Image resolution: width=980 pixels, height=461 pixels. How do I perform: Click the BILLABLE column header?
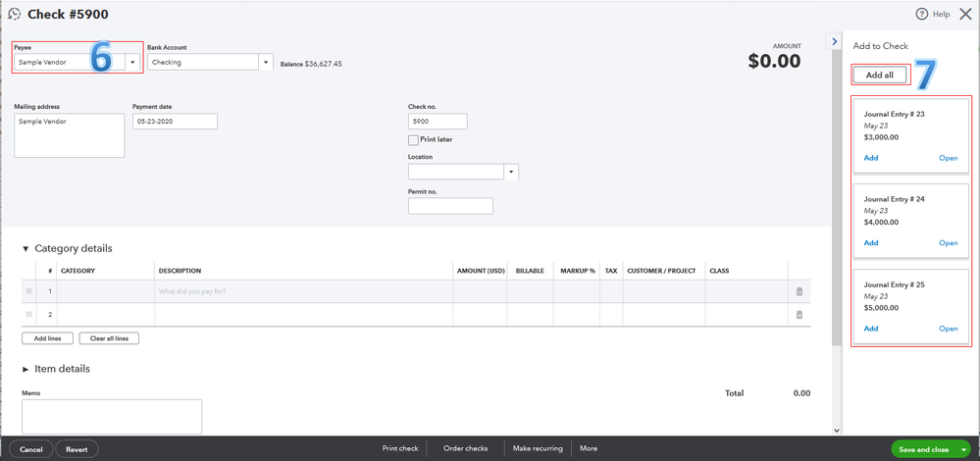click(x=530, y=271)
